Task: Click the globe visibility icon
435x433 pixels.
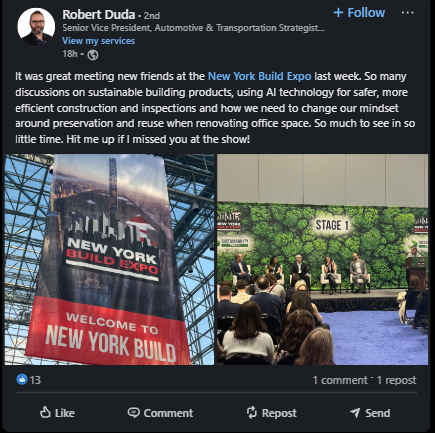Action: pyautogui.click(x=93, y=55)
